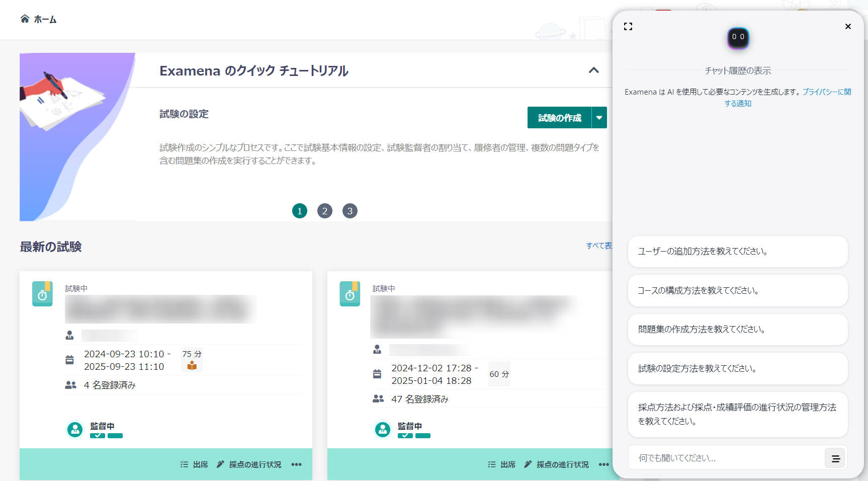This screenshot has height=481, width=868.
Task: Open the more options menu on first card
Action: [297, 464]
